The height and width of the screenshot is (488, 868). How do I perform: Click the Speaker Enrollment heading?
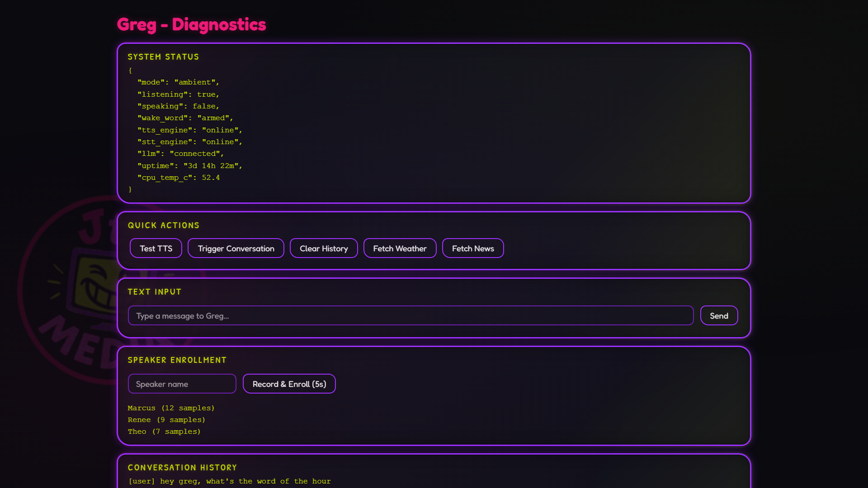(177, 360)
